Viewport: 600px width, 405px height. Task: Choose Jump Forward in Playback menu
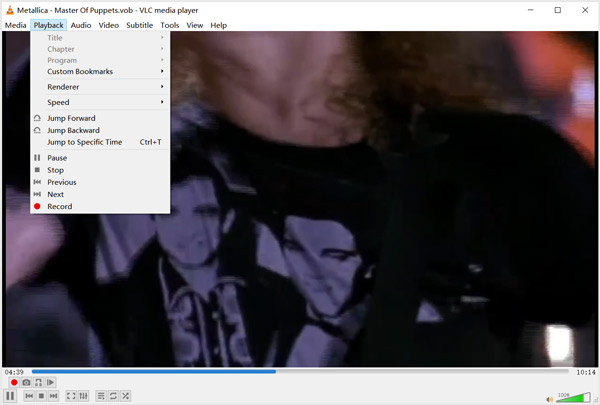pos(100,118)
